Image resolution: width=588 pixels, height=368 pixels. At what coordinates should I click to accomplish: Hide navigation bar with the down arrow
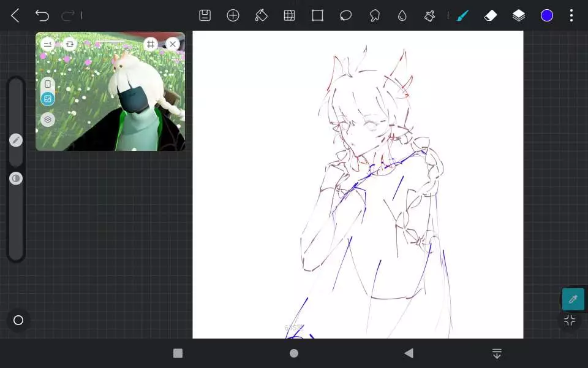coord(497,353)
